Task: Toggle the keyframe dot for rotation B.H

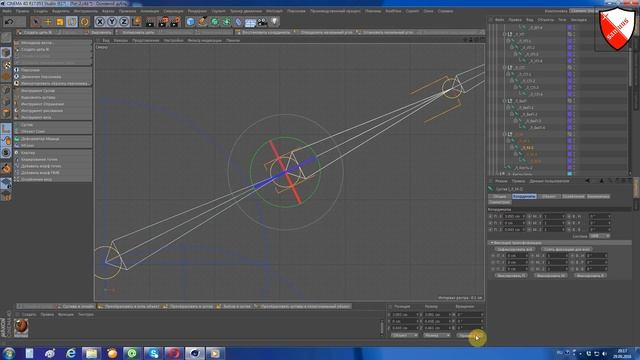Action: 569,216
